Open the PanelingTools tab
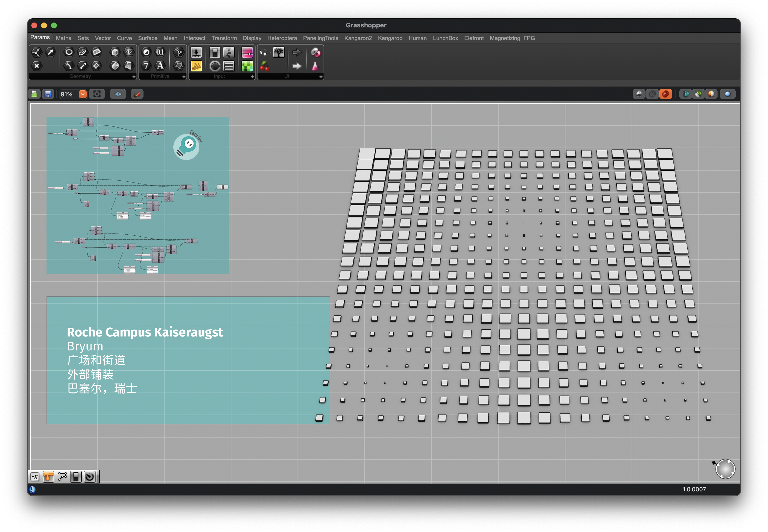Viewport: 768px width, 532px height. tap(320, 38)
